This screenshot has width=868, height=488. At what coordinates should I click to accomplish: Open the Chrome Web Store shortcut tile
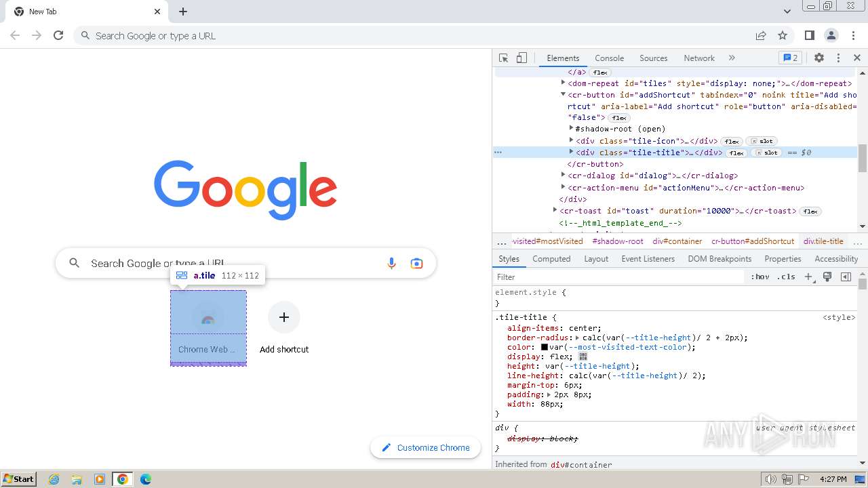click(x=208, y=328)
